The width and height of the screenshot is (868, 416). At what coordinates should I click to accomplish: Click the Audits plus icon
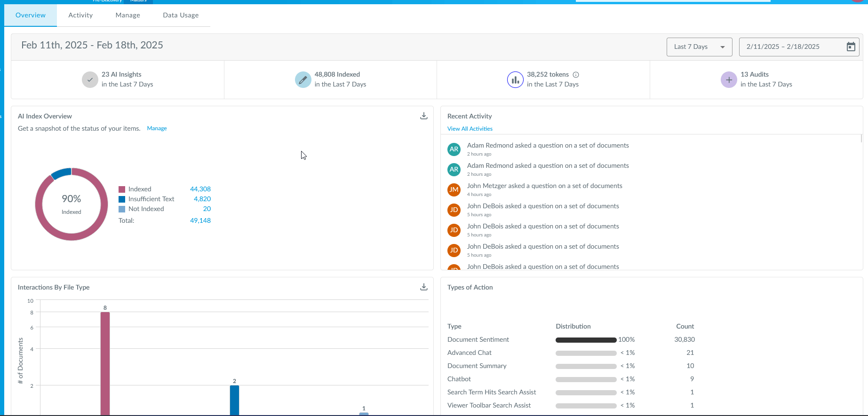coord(729,80)
